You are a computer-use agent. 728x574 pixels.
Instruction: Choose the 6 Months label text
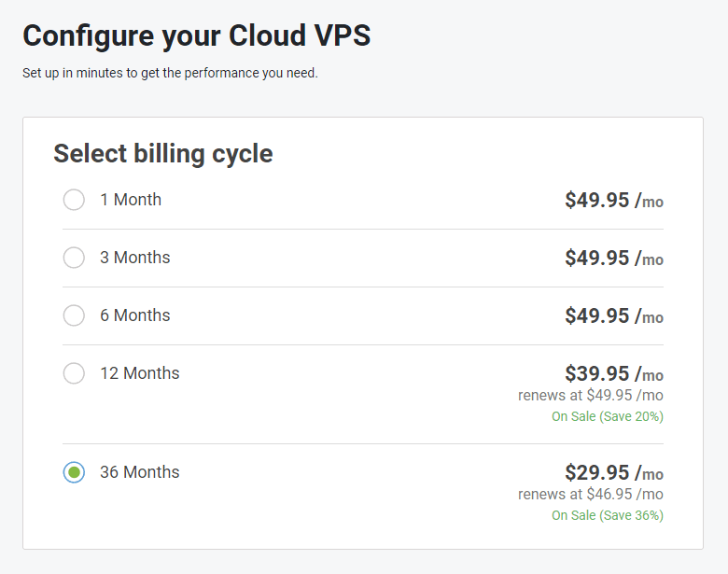(135, 315)
